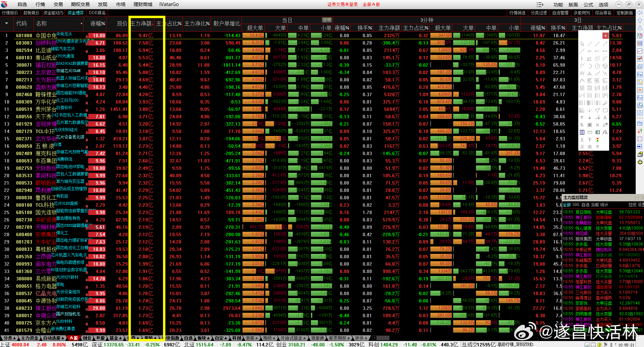644x347 pixels.
Task: Click the 分类过滤 button
Action: (x=539, y=13)
